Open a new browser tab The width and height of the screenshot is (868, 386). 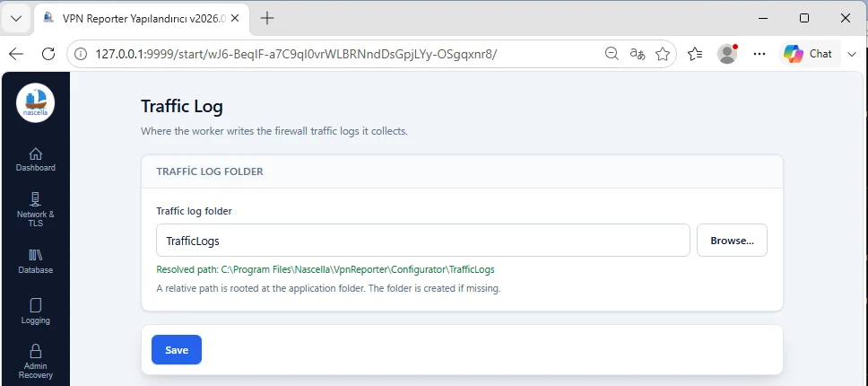[267, 18]
